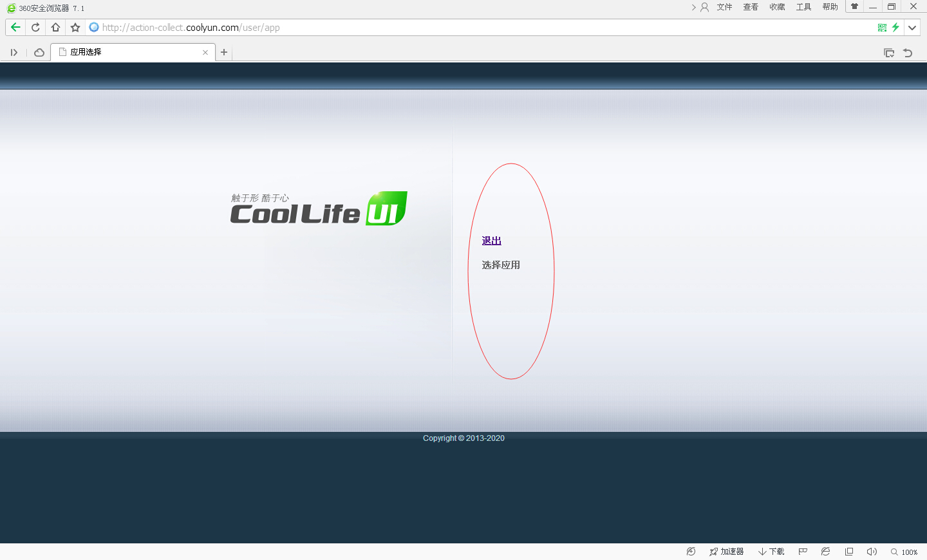The image size is (927, 560).
Task: Open the browser home page
Action: (55, 27)
